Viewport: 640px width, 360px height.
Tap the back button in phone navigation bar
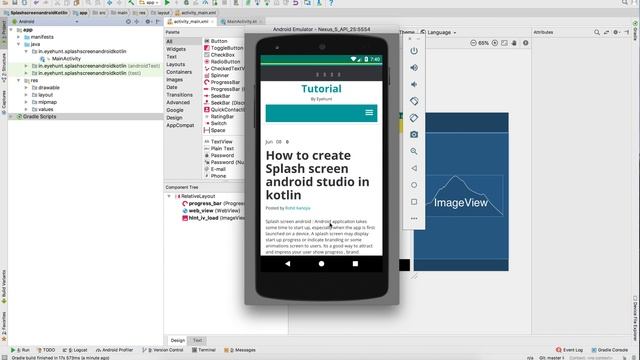(x=288, y=264)
